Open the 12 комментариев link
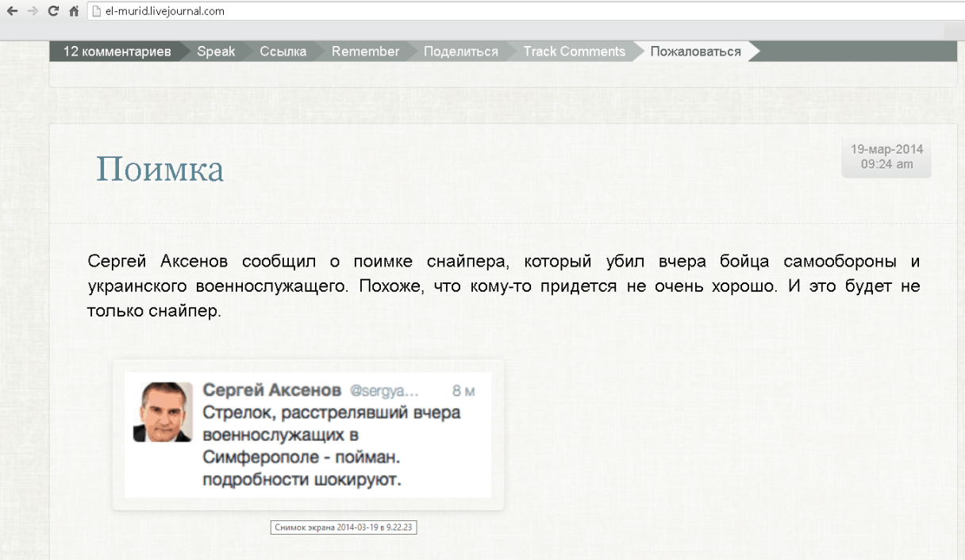 pyautogui.click(x=117, y=52)
